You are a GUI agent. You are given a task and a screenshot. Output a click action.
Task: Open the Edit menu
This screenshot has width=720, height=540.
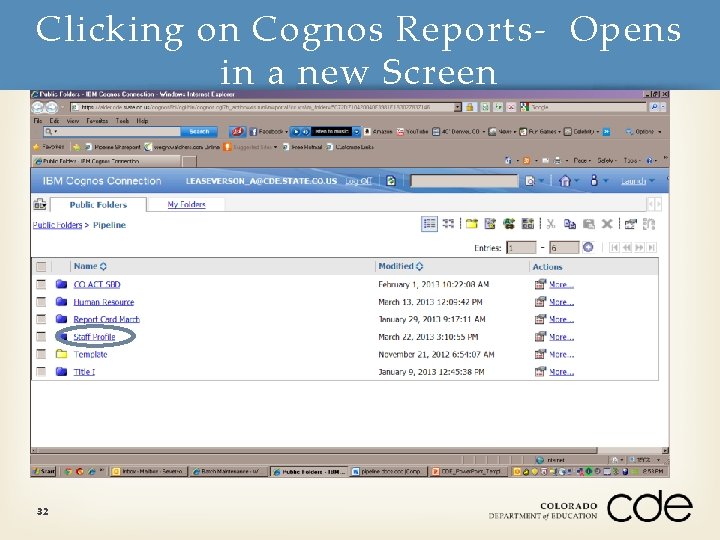click(54, 121)
